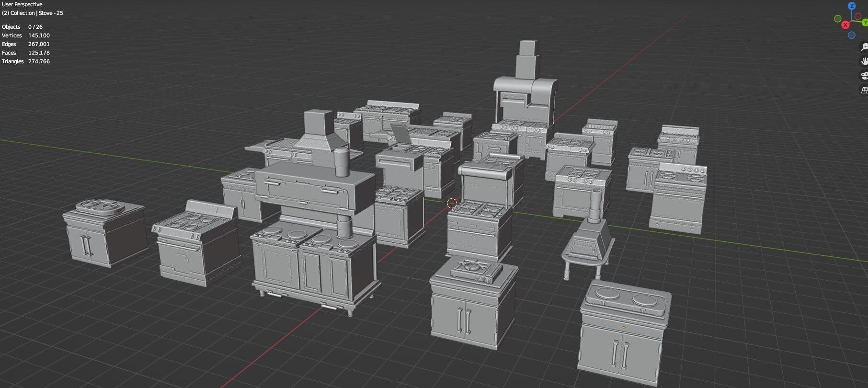Snap view to the red X axis
Image resolution: width=868 pixels, height=388 pixels.
coord(846,24)
